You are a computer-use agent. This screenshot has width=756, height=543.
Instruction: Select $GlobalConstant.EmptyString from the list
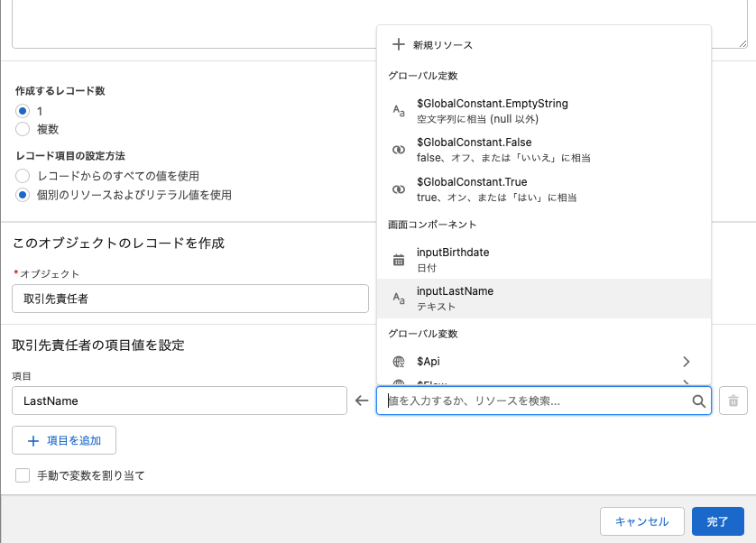543,111
